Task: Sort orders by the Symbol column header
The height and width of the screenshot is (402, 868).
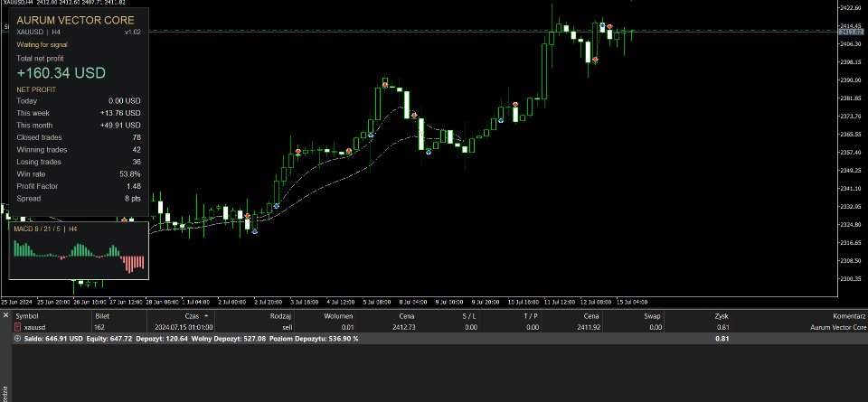Action: pyautogui.click(x=27, y=316)
